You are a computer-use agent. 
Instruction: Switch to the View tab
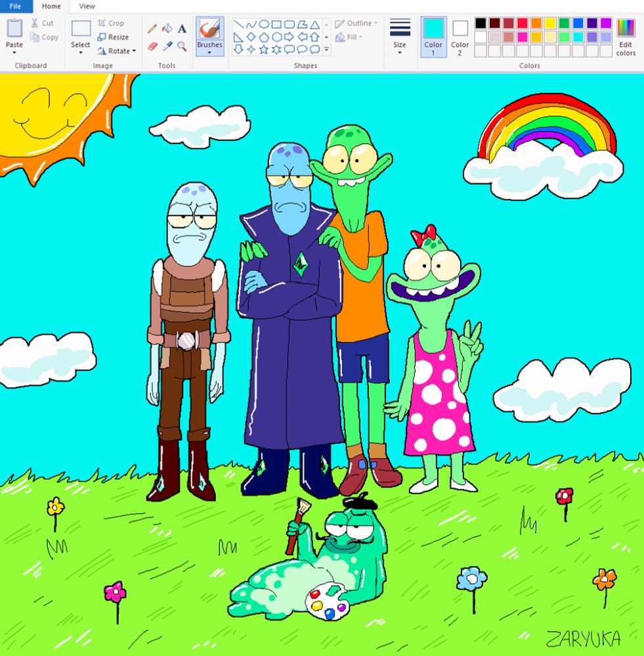[x=87, y=7]
